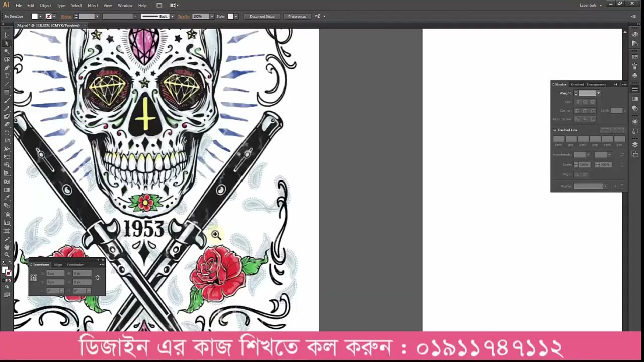Switch to the Pathfinder tab
Screen dimensions: 644x362
pyautogui.click(x=75, y=265)
